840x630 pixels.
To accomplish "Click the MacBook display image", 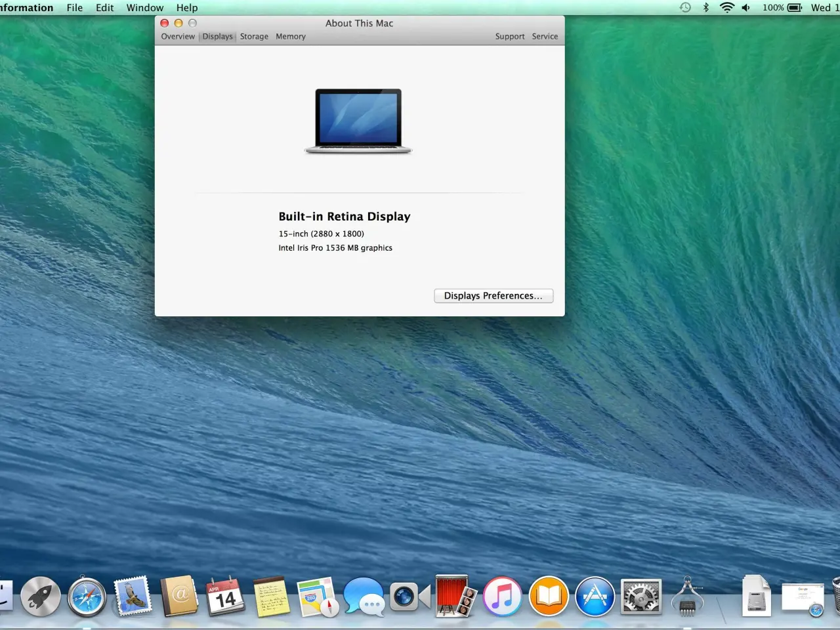I will pos(358,121).
